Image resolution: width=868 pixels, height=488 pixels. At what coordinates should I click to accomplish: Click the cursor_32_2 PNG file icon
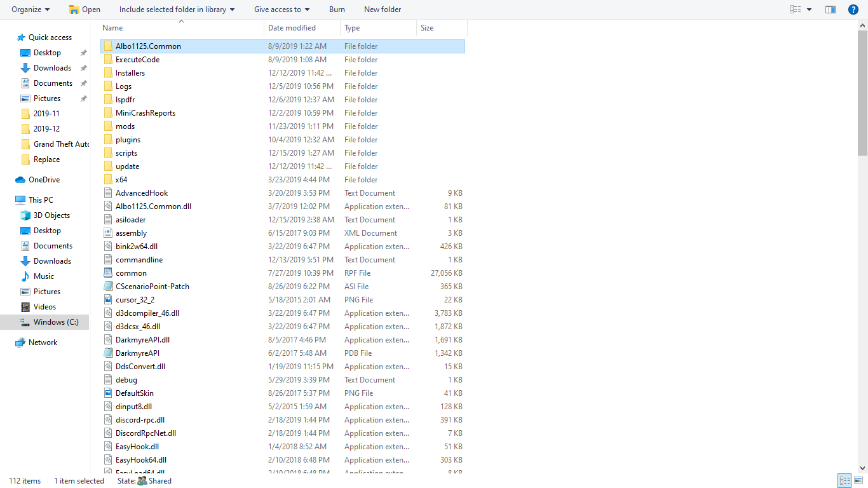(x=108, y=300)
